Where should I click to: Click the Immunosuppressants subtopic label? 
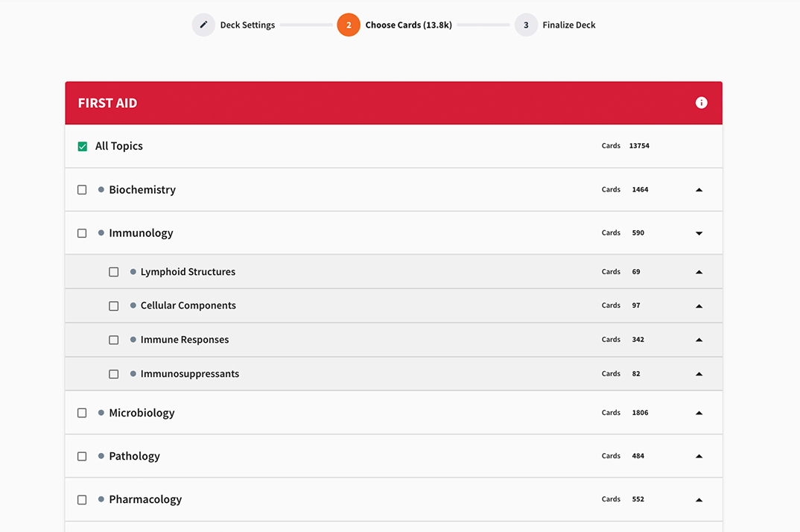(x=190, y=374)
